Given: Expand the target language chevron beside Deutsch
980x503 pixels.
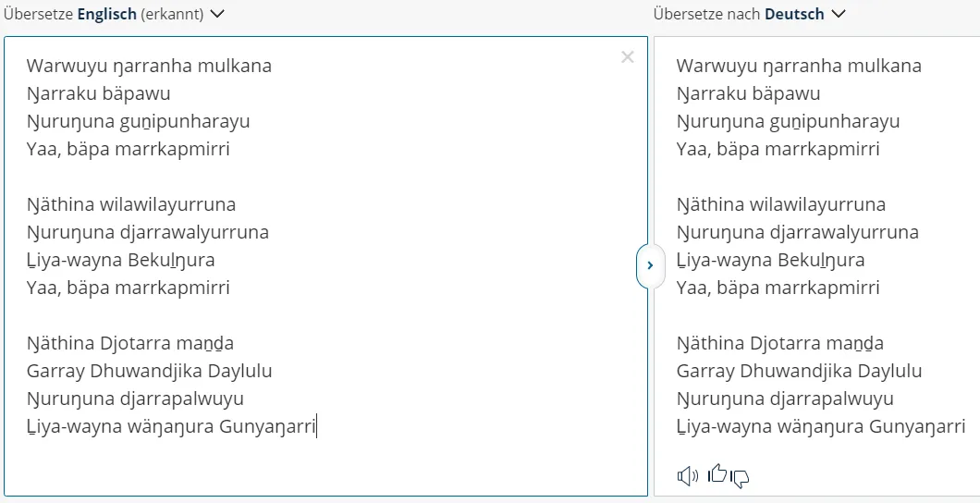Looking at the screenshot, I should tap(839, 14).
